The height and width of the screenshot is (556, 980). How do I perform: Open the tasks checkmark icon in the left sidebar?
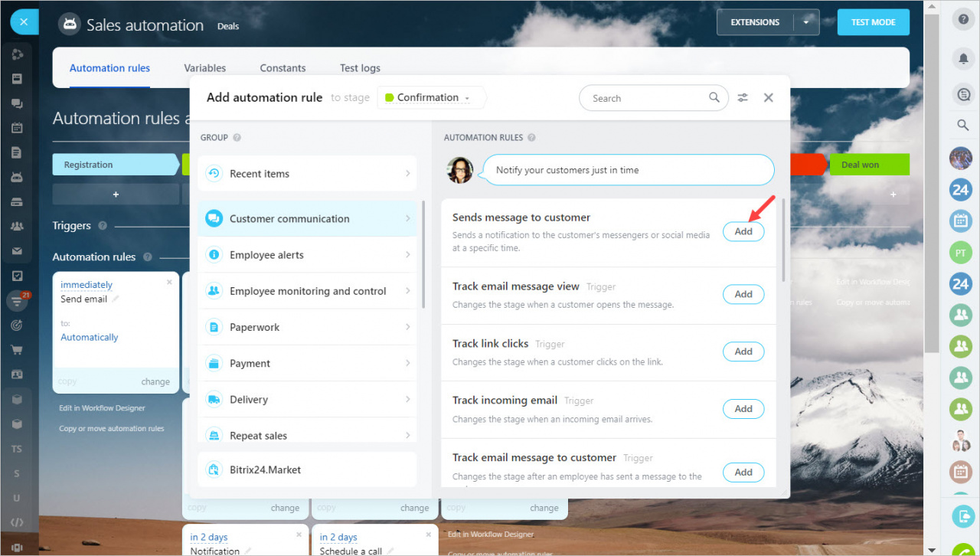click(17, 276)
